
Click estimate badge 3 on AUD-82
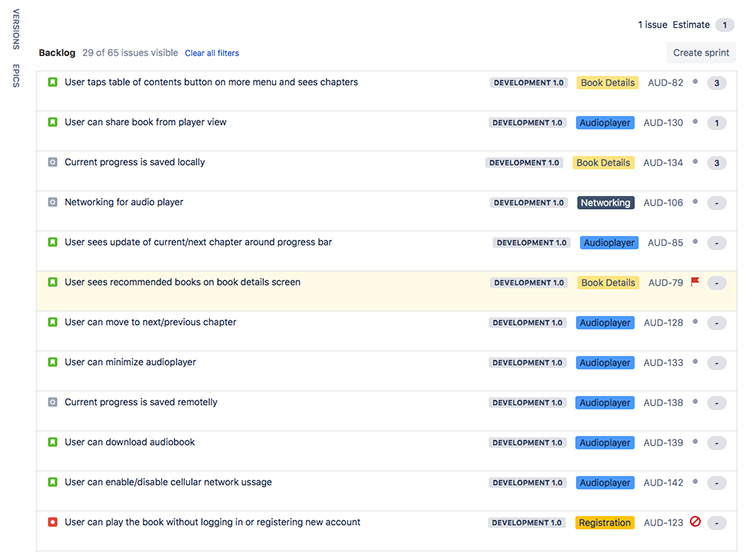click(717, 83)
